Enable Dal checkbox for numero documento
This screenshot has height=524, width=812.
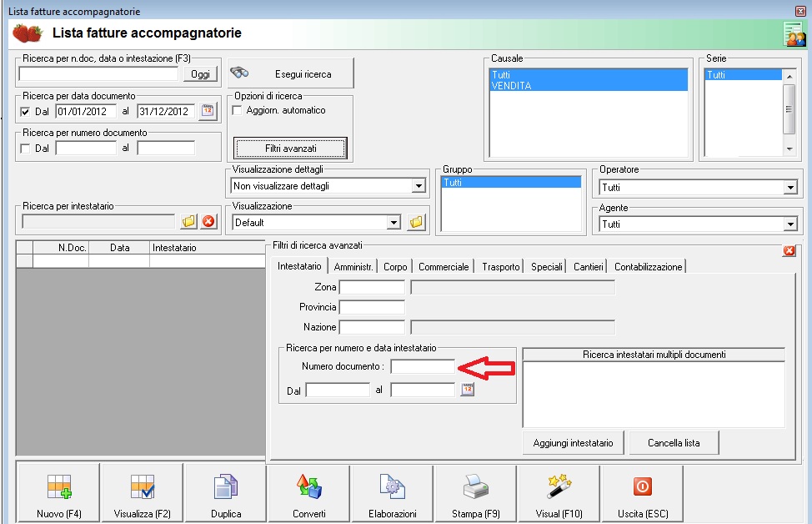25,149
